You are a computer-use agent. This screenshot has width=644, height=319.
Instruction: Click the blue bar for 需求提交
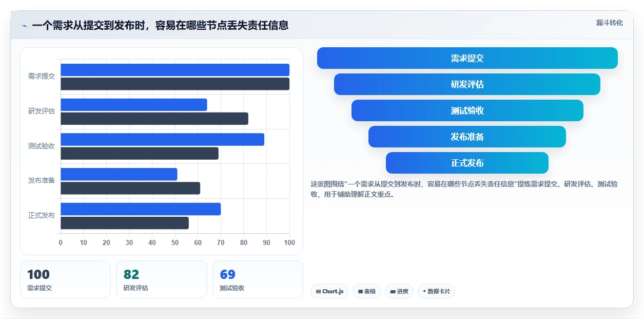pyautogui.click(x=175, y=70)
